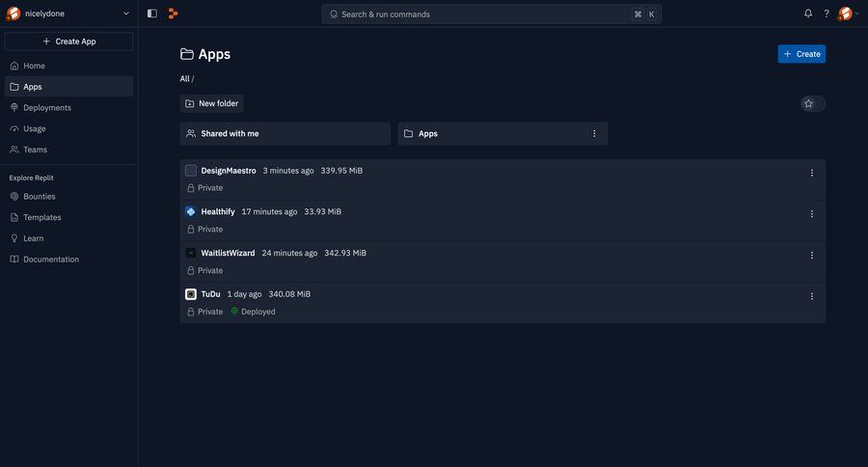Select Apps in the sidebar

tap(68, 87)
